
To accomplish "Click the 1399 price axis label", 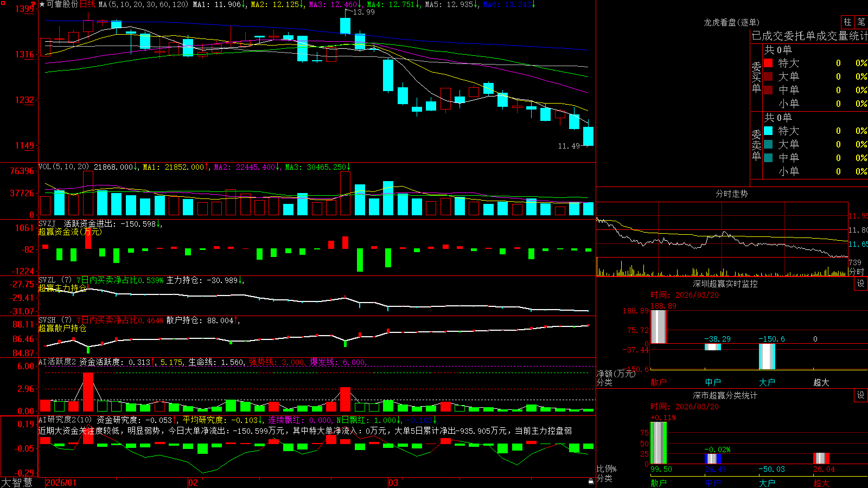I will (25, 9).
